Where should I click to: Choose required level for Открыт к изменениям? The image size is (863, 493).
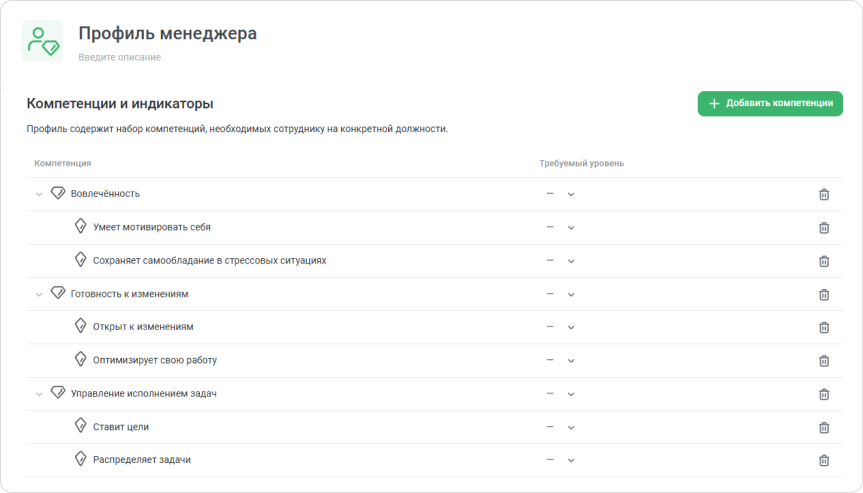[571, 327]
